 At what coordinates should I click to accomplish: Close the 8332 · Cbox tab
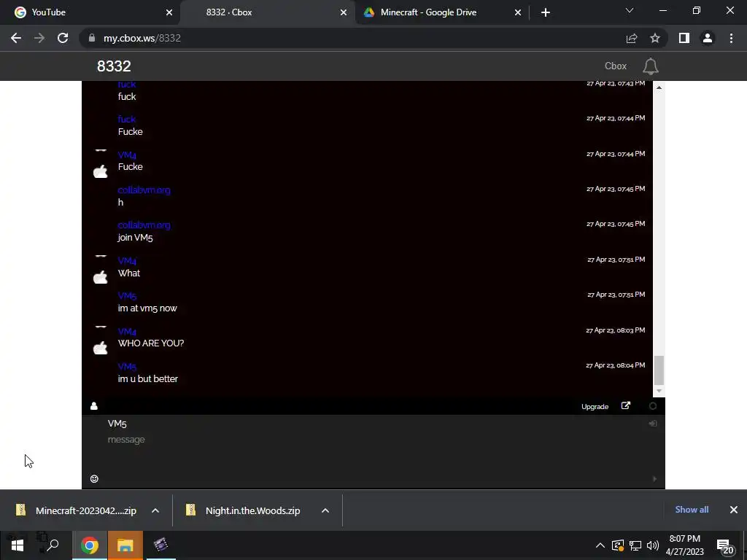344,13
